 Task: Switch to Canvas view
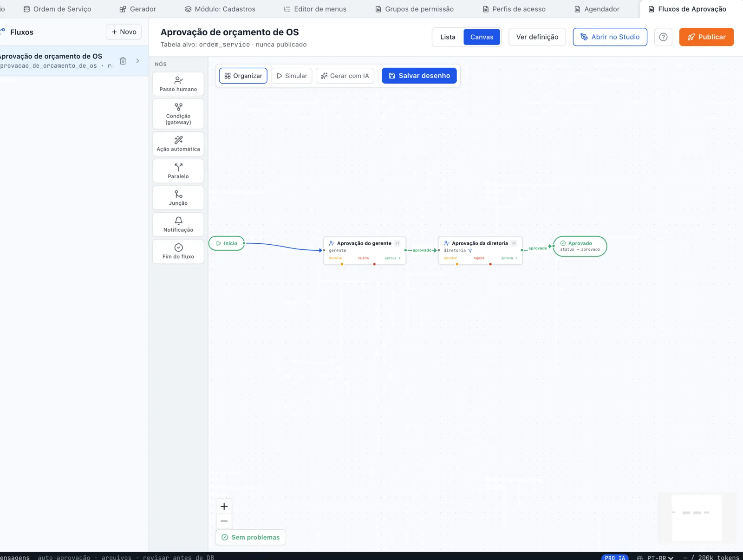(482, 37)
